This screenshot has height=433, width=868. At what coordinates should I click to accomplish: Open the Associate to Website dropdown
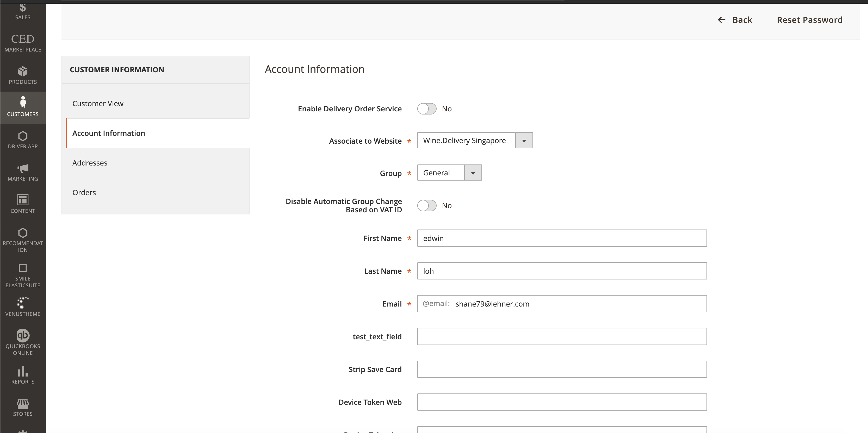pos(523,141)
